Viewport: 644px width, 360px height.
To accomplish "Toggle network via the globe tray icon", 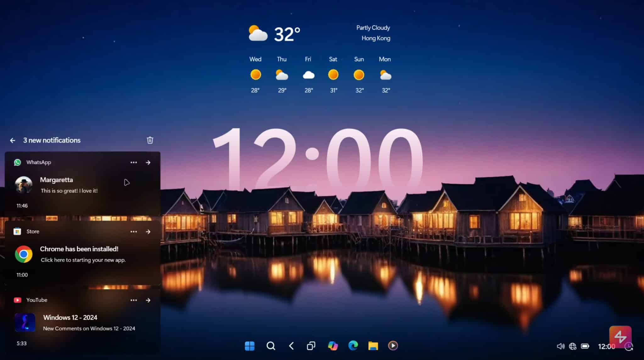I will click(x=574, y=346).
